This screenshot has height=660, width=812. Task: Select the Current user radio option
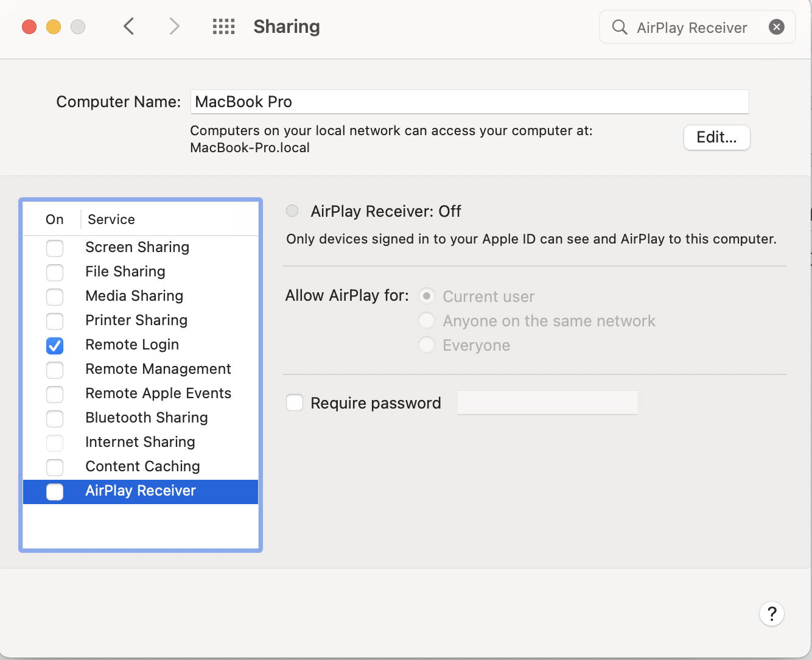427,296
